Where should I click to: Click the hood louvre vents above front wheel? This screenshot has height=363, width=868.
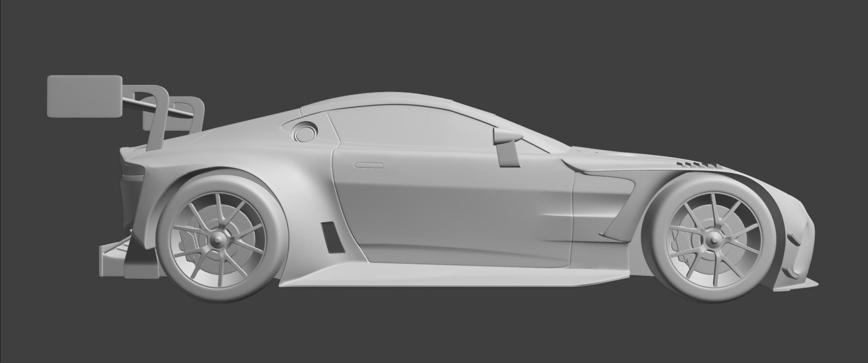pyautogui.click(x=698, y=165)
